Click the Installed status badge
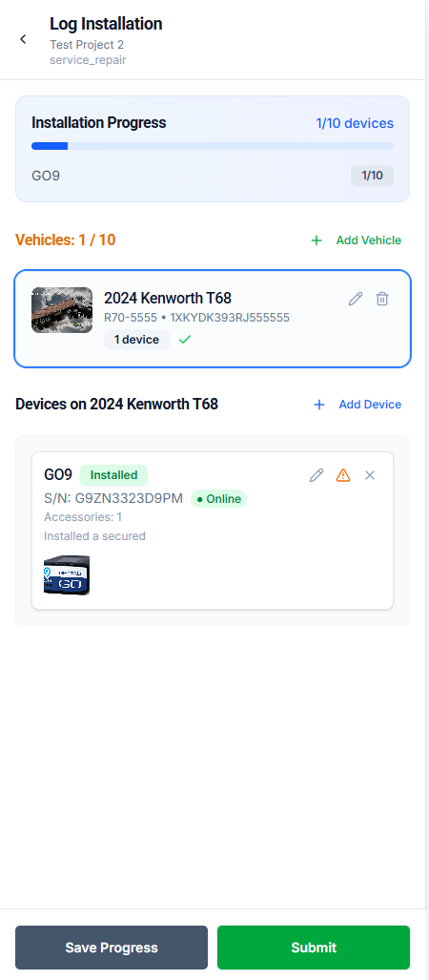Image resolution: width=429 pixels, height=980 pixels. (x=113, y=475)
